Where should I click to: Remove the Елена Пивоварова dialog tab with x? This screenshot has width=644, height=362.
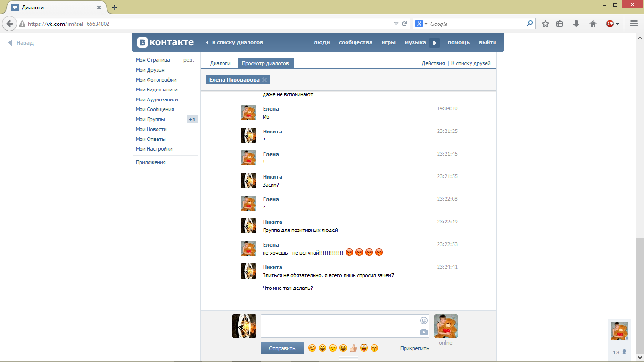pyautogui.click(x=265, y=80)
